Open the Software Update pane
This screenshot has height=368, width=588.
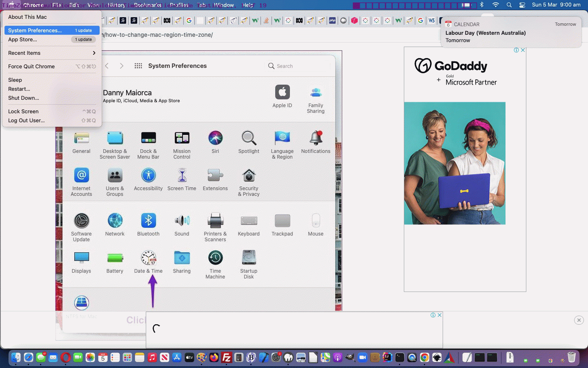click(x=81, y=221)
